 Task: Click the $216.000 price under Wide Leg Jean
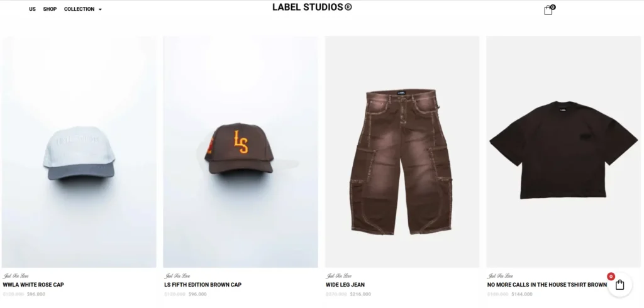(x=360, y=294)
